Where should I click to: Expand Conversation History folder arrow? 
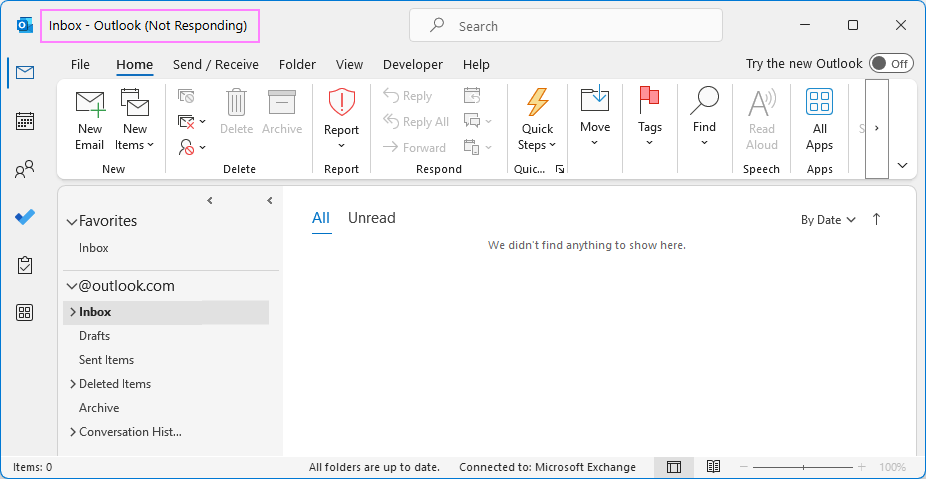pos(73,432)
